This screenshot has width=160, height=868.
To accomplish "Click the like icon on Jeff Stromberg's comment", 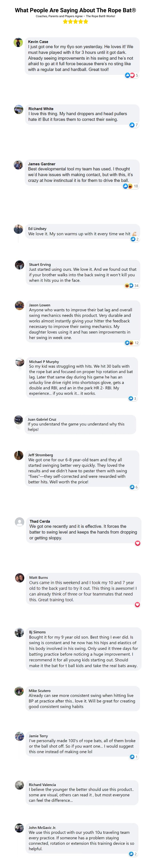I will [x=132, y=487].
